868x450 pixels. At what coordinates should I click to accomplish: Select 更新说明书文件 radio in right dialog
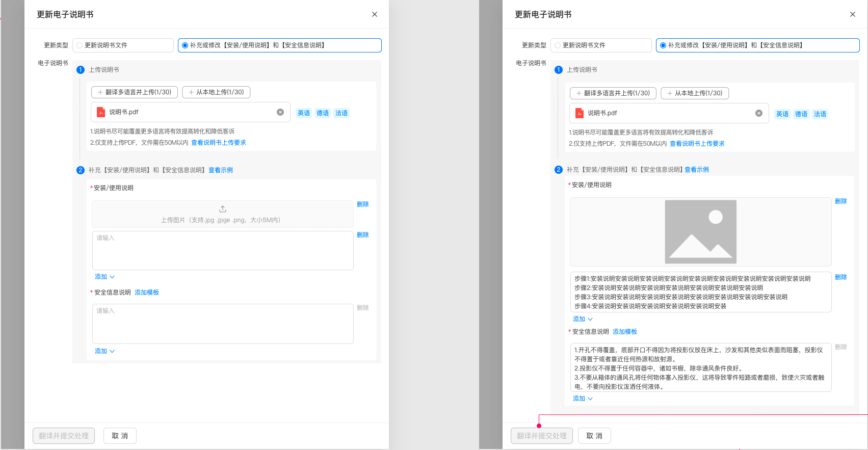558,45
